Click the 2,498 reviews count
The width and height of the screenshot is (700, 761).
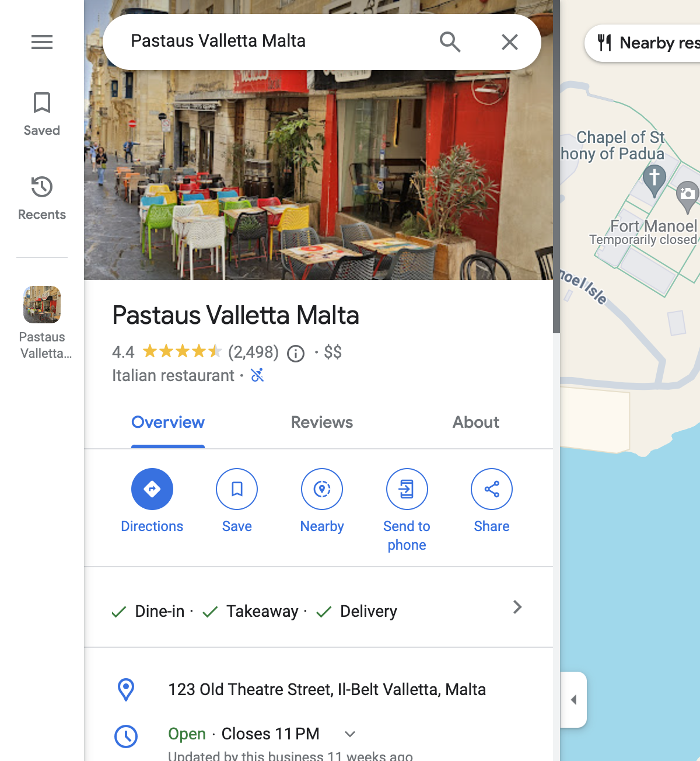(x=253, y=352)
